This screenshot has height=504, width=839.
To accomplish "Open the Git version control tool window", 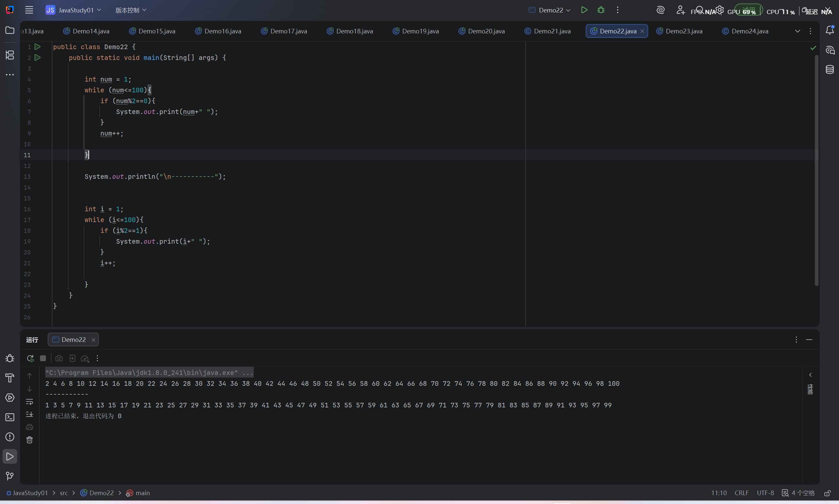I will point(10,476).
